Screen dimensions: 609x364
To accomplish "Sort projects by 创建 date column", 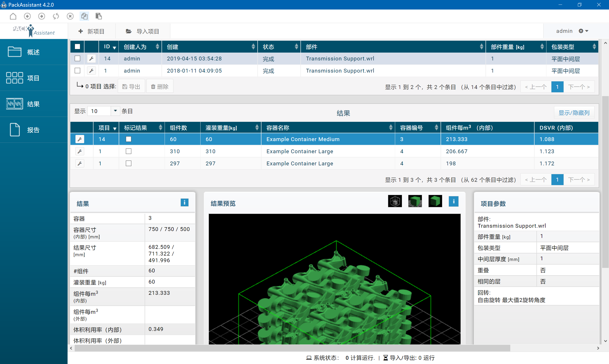I will tap(210, 47).
